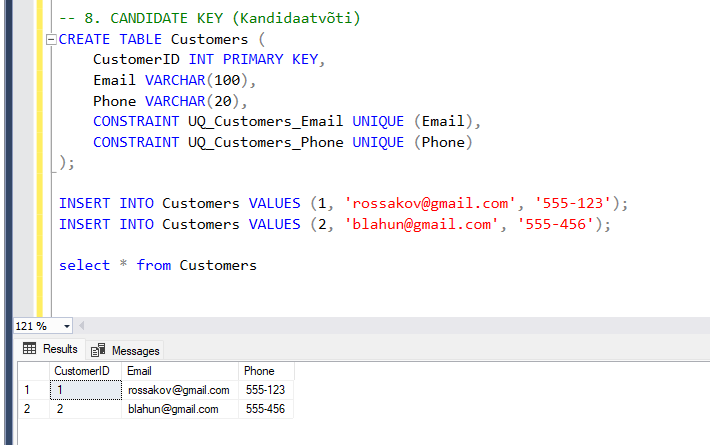
Task: Open the 121 % zoom dropdown
Action: (x=67, y=327)
